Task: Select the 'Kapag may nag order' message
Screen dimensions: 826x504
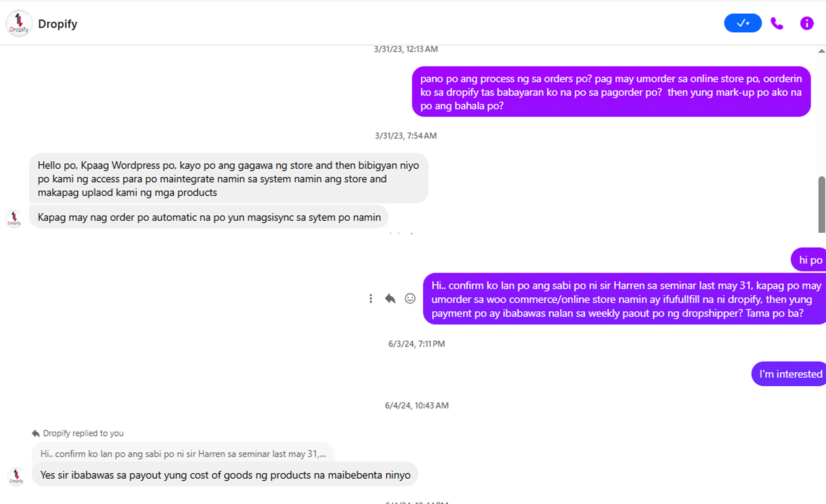Action: 209,217
